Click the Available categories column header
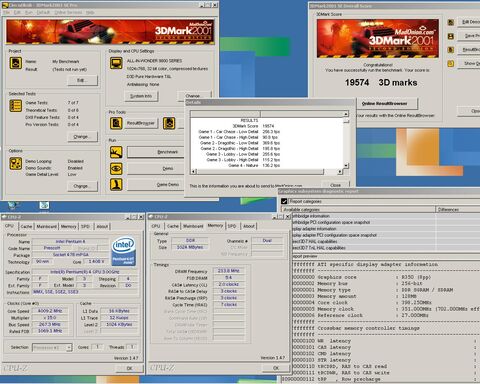The height and width of the screenshot is (384, 480). (x=358, y=209)
